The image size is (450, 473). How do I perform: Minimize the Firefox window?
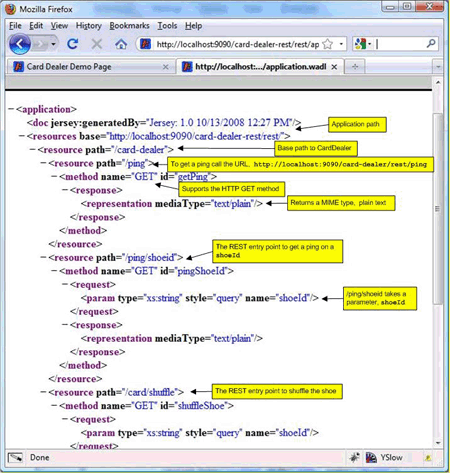pos(391,6)
